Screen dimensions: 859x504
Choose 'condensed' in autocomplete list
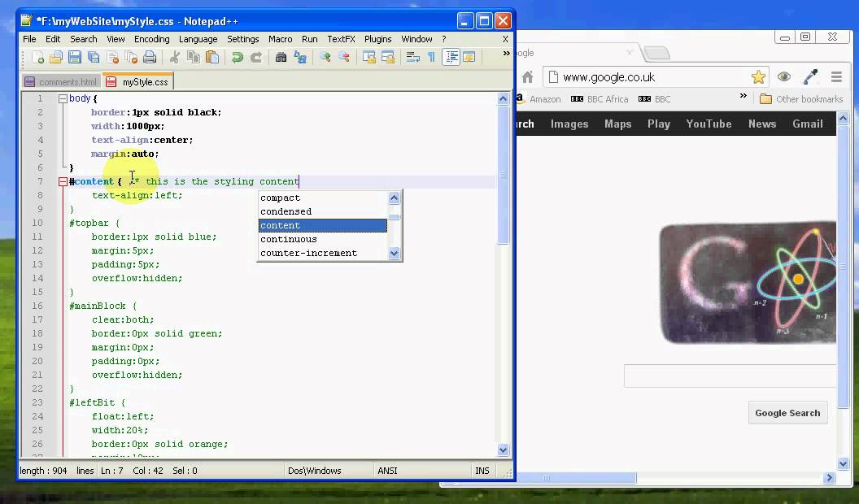pyautogui.click(x=323, y=212)
